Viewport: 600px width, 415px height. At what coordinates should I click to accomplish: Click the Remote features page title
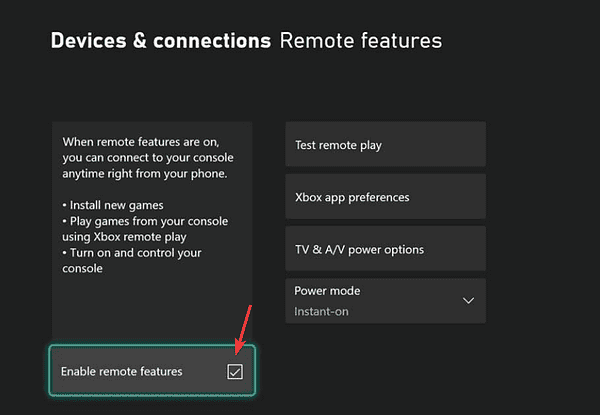(361, 41)
